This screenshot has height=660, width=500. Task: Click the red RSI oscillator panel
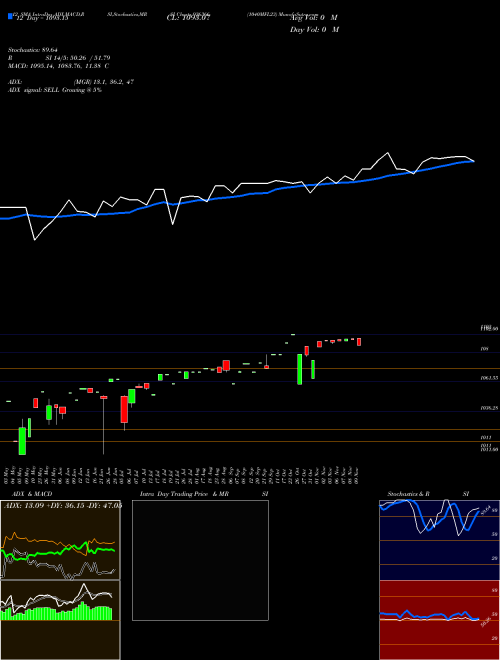[x=439, y=620]
